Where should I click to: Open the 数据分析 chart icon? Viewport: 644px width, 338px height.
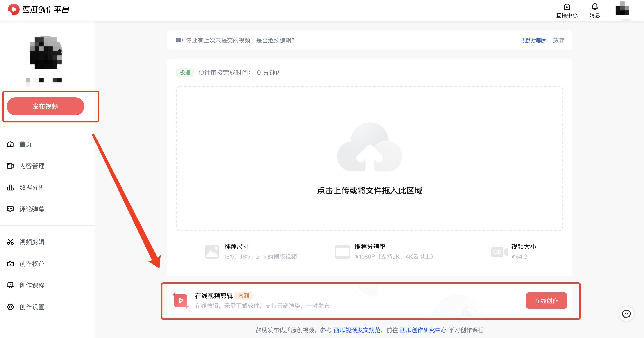10,188
